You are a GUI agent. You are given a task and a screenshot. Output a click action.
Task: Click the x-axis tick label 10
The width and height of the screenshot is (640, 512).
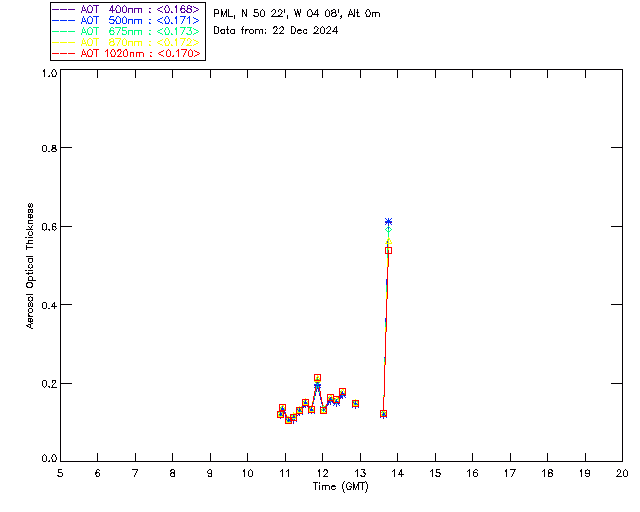tap(247, 474)
